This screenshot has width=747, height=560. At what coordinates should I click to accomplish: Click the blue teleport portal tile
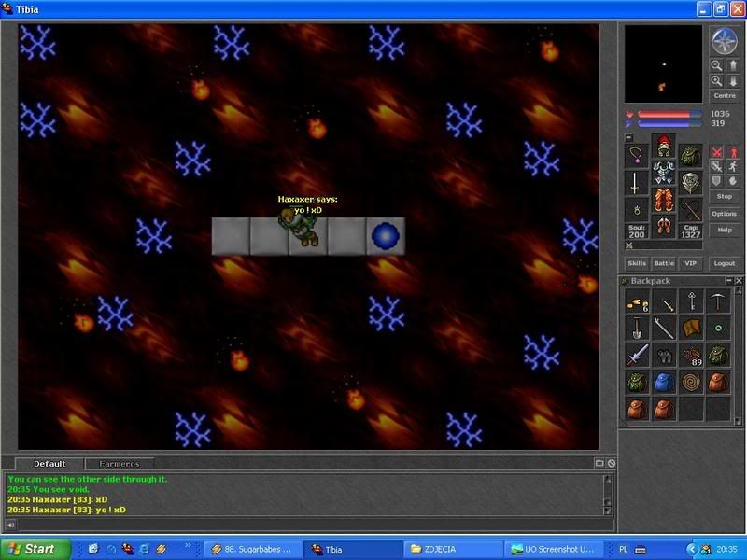point(386,236)
